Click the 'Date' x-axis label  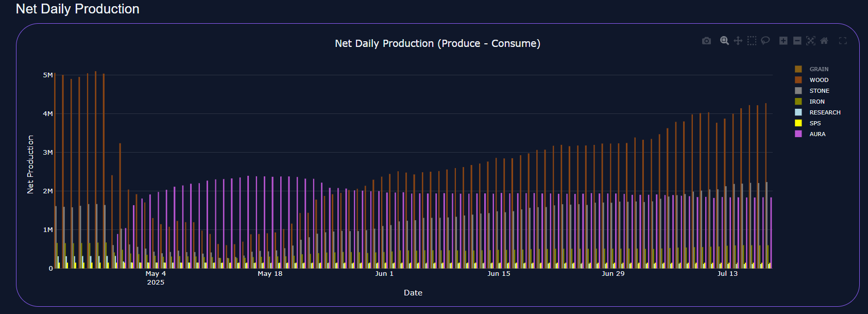coord(413,293)
